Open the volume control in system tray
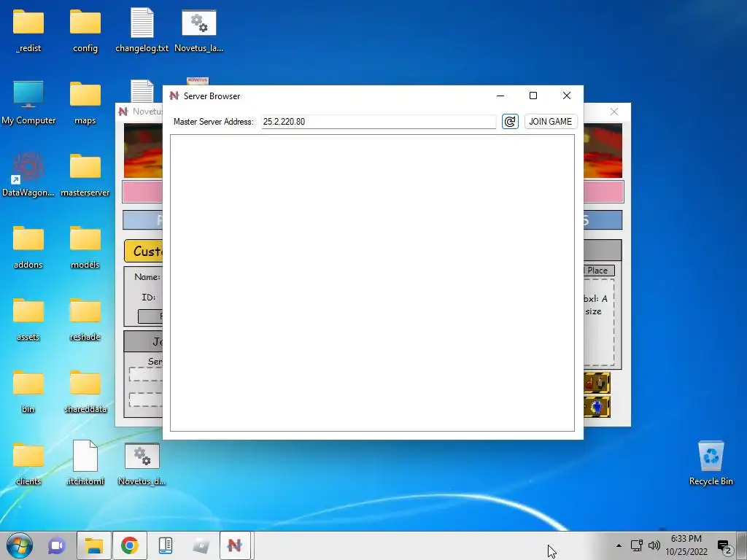Image resolution: width=747 pixels, height=560 pixels. pos(654,545)
